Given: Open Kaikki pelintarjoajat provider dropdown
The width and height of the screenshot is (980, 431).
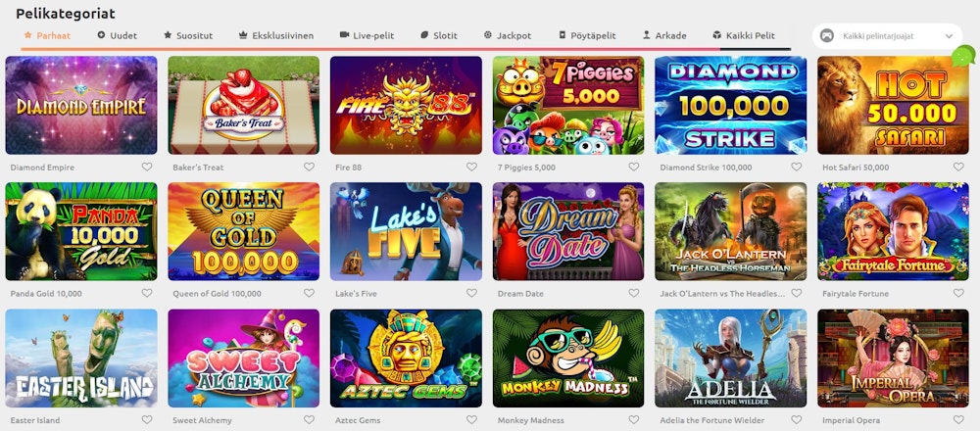Looking at the screenshot, I should (x=887, y=36).
